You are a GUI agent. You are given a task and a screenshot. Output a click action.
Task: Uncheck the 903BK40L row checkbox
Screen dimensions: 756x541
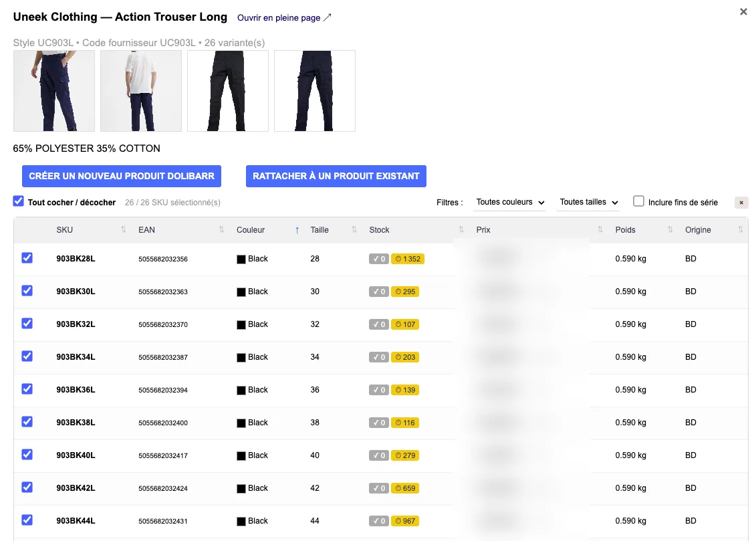point(27,455)
